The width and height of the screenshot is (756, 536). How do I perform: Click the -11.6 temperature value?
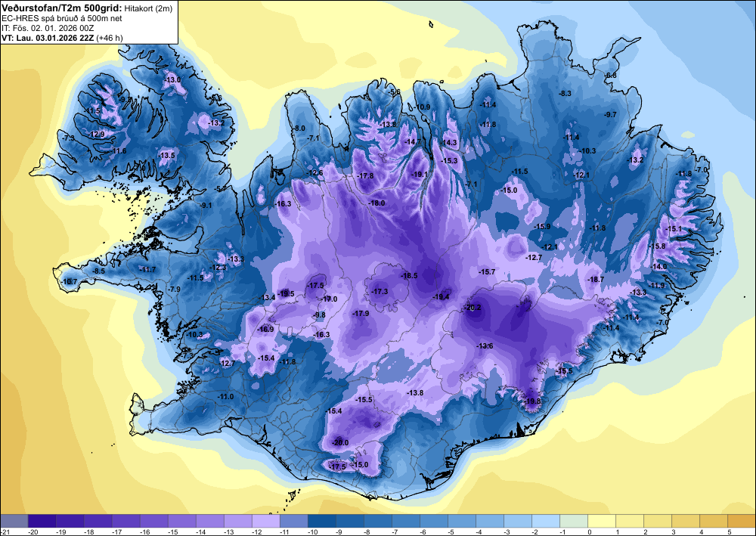tap(118, 151)
